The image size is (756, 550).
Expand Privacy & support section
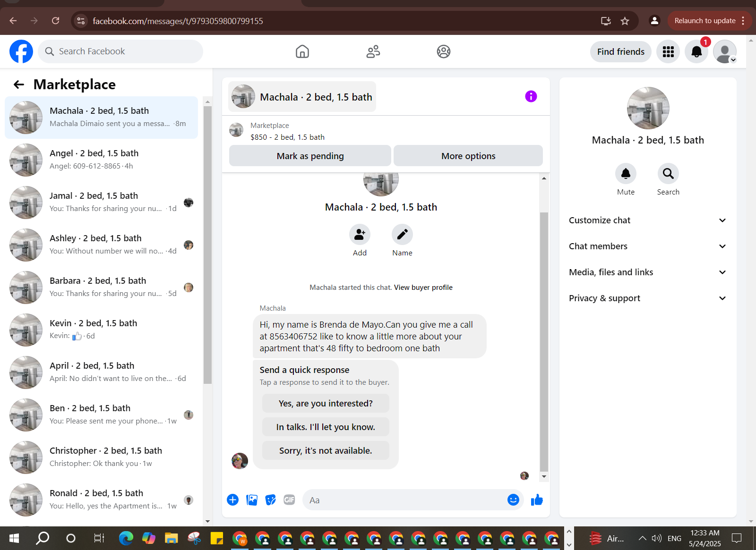(x=648, y=298)
